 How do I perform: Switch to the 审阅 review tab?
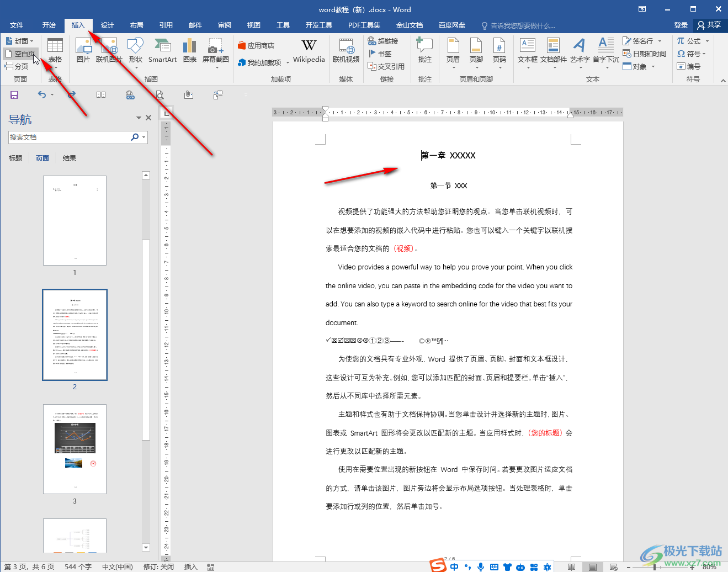pyautogui.click(x=225, y=25)
